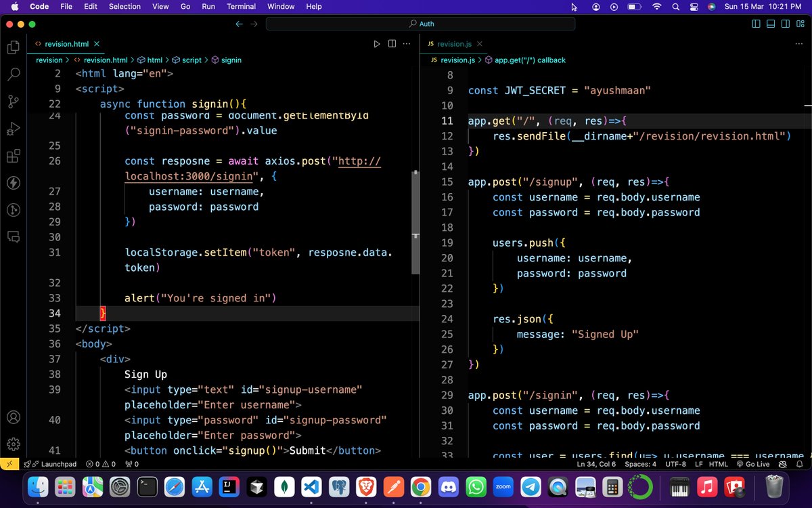Change the UTF-8 encoding setting
The image size is (812, 508).
(675, 464)
